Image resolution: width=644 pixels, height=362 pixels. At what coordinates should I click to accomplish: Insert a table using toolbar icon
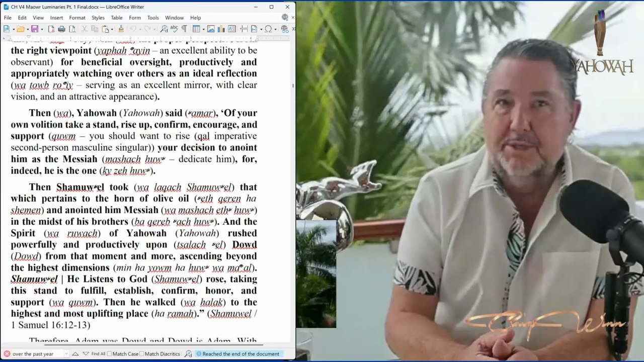[196, 29]
